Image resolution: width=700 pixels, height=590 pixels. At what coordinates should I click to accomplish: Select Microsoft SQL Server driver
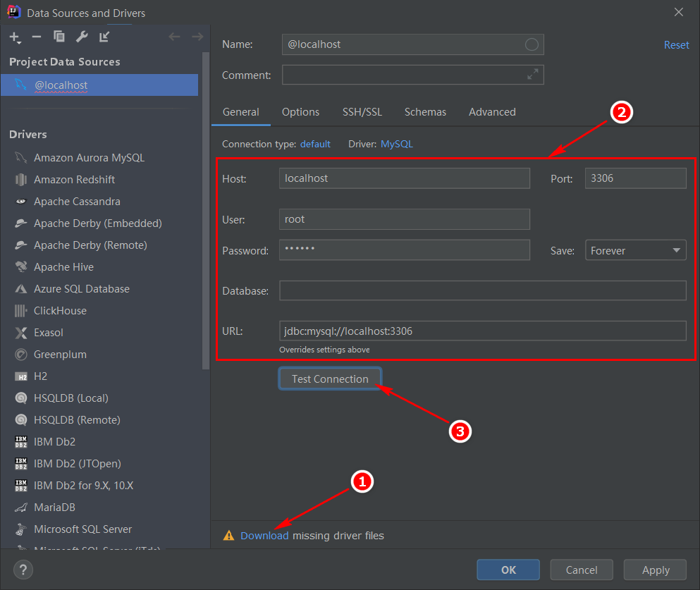pos(82,529)
